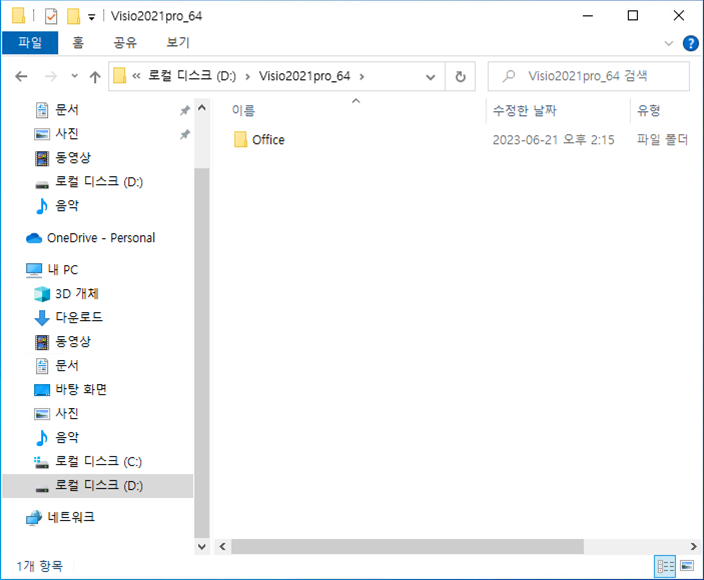704x580 pixels.
Task: Open the 보기 ribbon tab
Action: click(x=178, y=43)
